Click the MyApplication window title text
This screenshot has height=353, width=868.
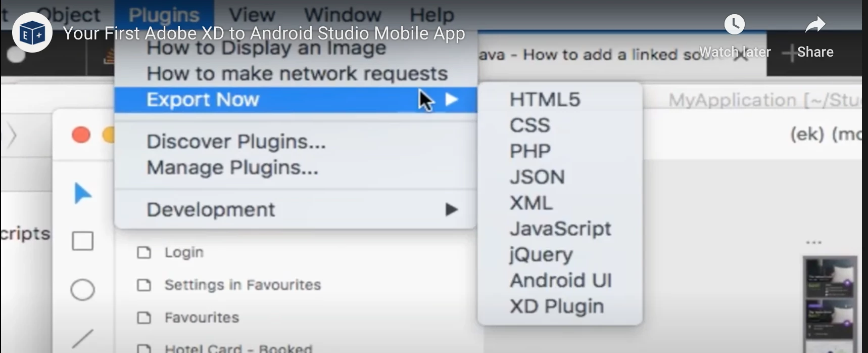[764, 100]
